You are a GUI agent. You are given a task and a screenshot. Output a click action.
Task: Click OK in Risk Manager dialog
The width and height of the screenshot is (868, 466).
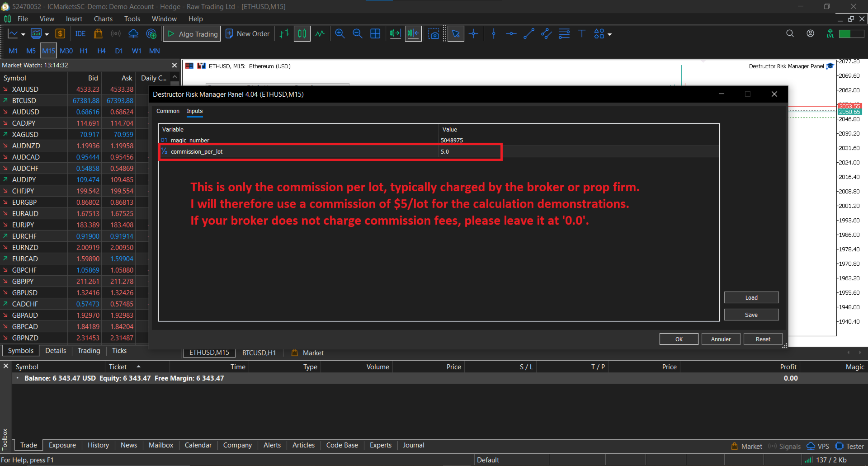click(679, 339)
